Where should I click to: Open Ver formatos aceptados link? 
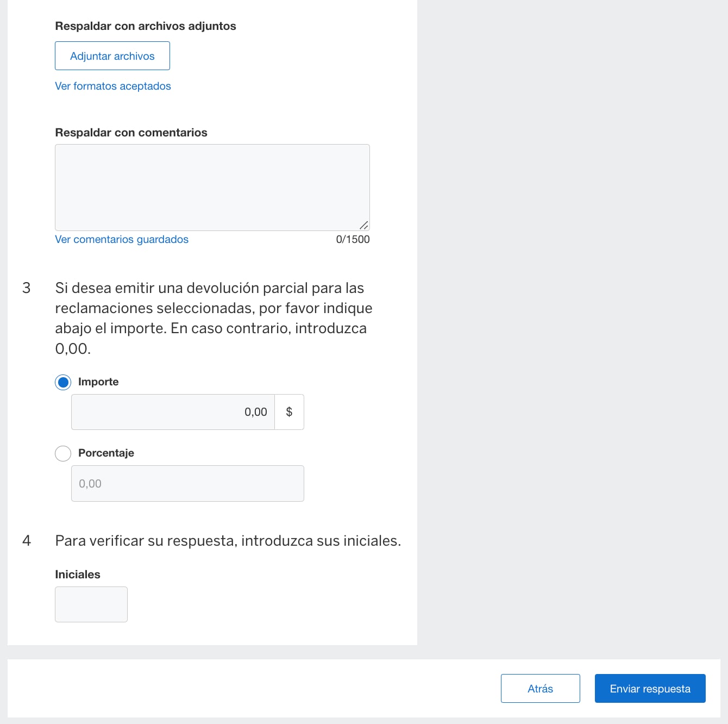tap(112, 86)
